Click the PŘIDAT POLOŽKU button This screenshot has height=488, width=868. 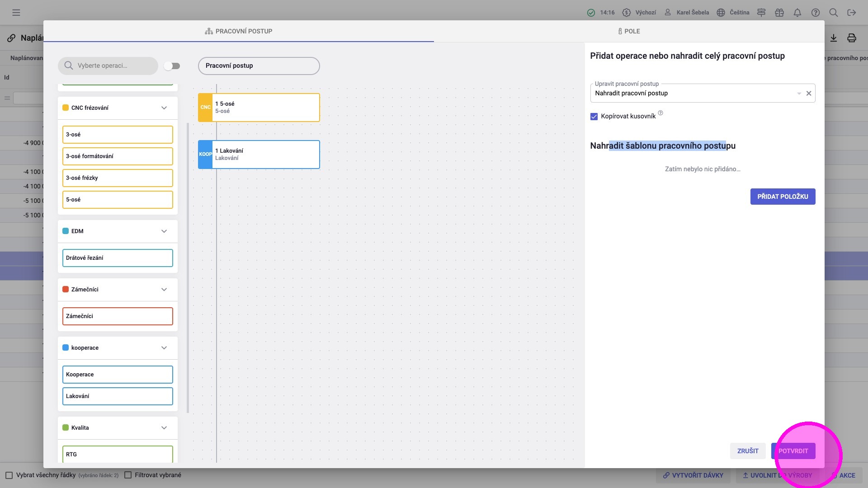[x=783, y=197]
